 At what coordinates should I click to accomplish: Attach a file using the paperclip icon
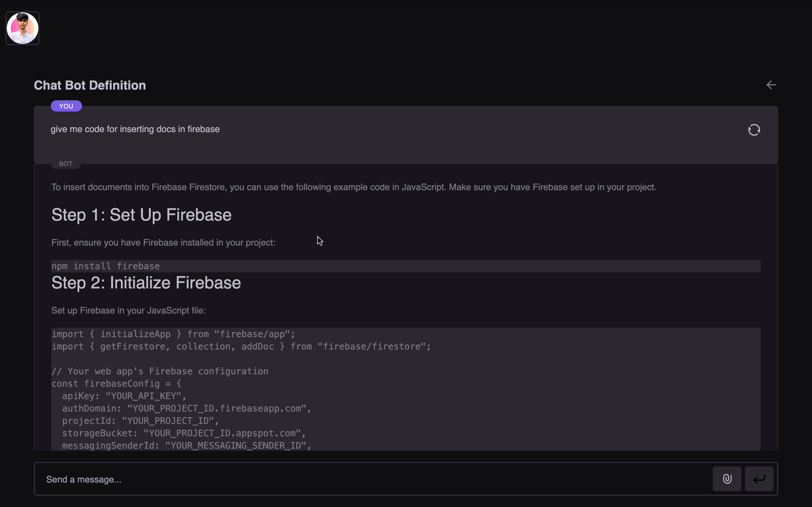(x=727, y=479)
